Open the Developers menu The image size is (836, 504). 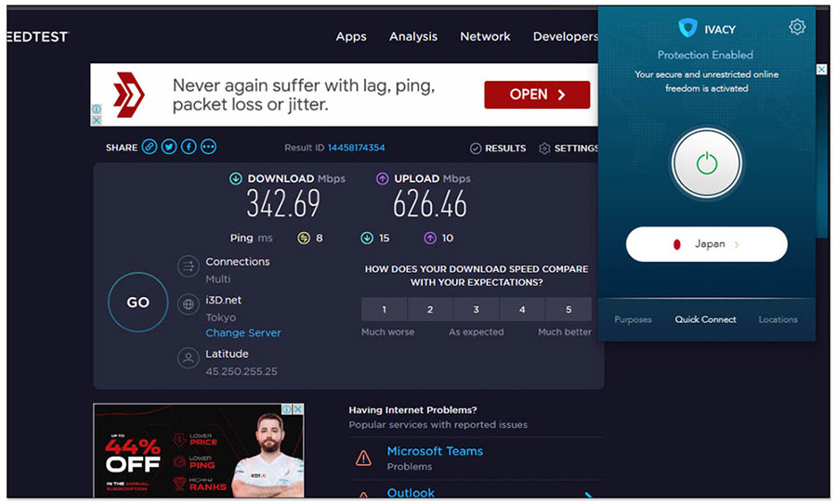click(565, 37)
